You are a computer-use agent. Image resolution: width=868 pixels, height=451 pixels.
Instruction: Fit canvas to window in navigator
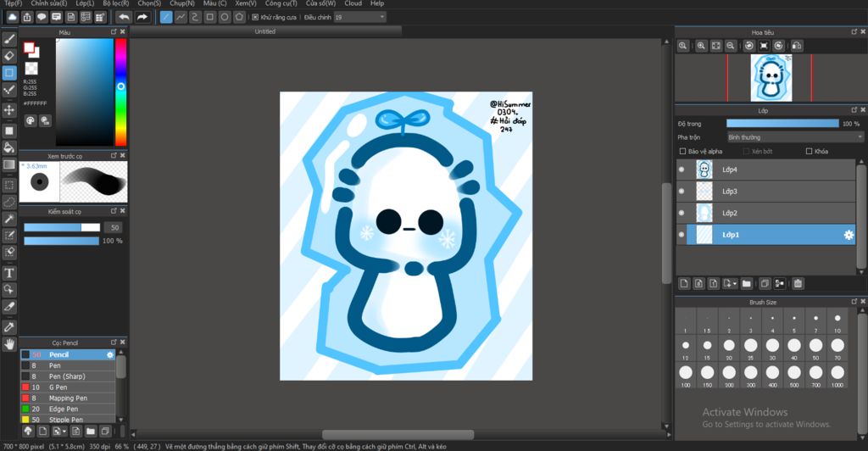(x=715, y=46)
